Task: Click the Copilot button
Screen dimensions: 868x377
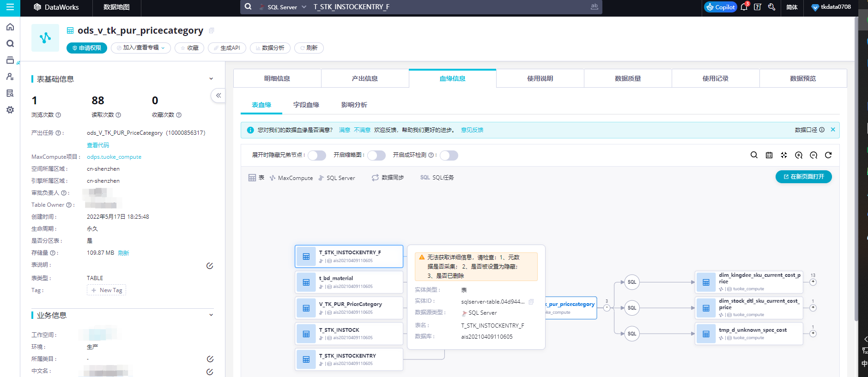Action: pos(720,7)
